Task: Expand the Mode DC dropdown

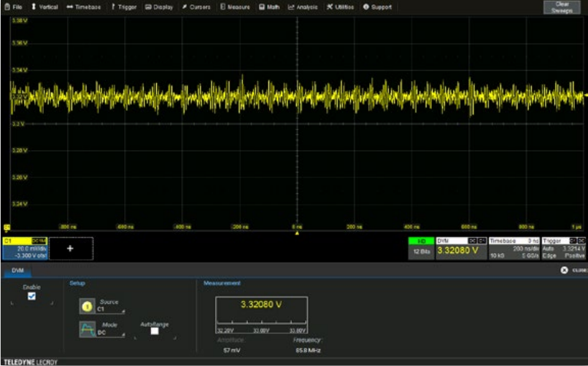Action: [x=110, y=329]
